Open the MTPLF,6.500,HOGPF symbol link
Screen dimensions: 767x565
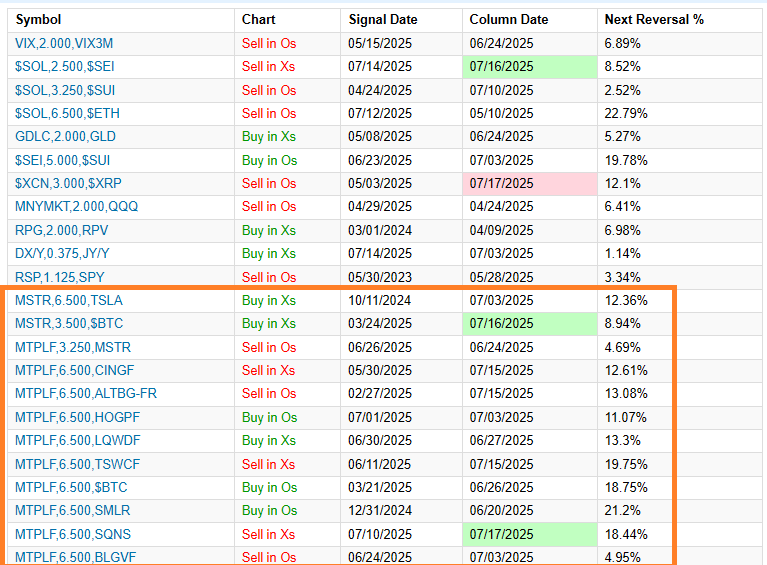click(77, 417)
